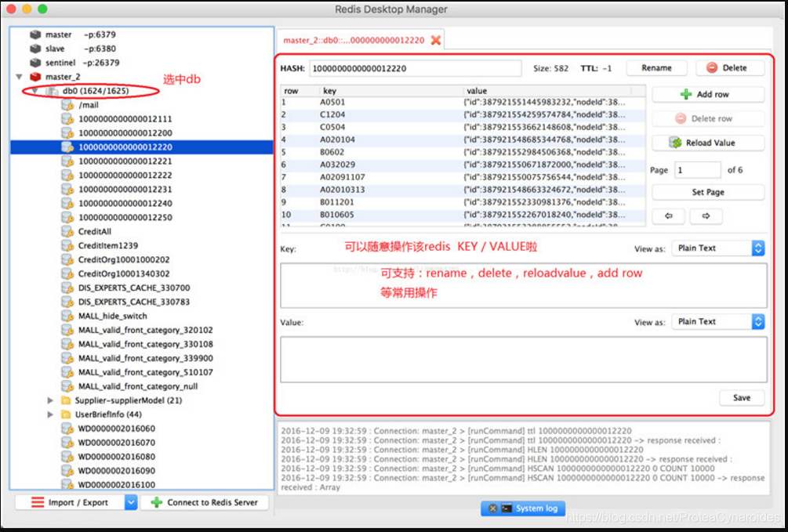Select row with key A020104
Image resolution: width=788 pixels, height=532 pixels.
pyautogui.click(x=463, y=139)
